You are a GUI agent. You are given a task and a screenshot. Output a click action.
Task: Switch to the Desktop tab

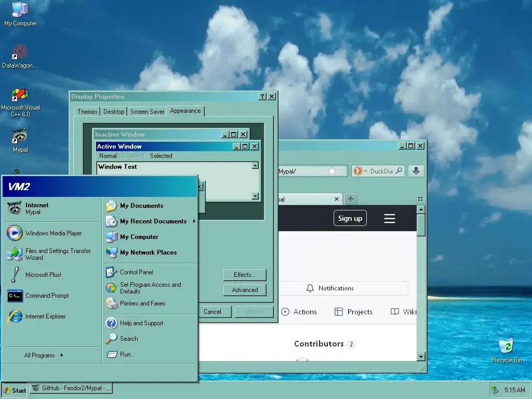pyautogui.click(x=114, y=112)
